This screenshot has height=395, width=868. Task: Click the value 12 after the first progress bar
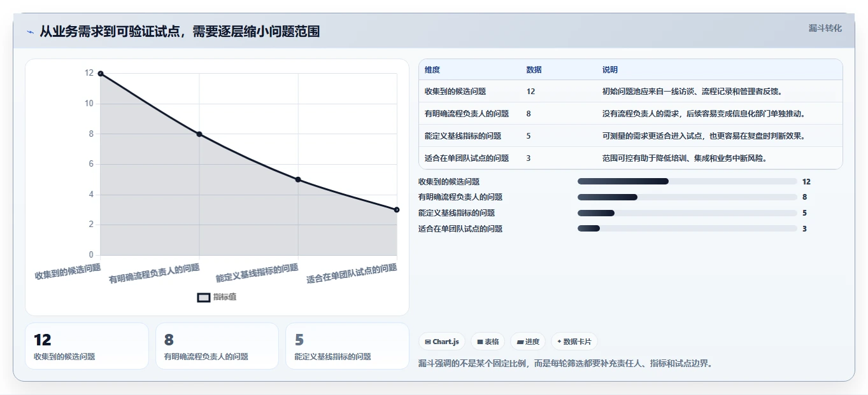pos(806,181)
